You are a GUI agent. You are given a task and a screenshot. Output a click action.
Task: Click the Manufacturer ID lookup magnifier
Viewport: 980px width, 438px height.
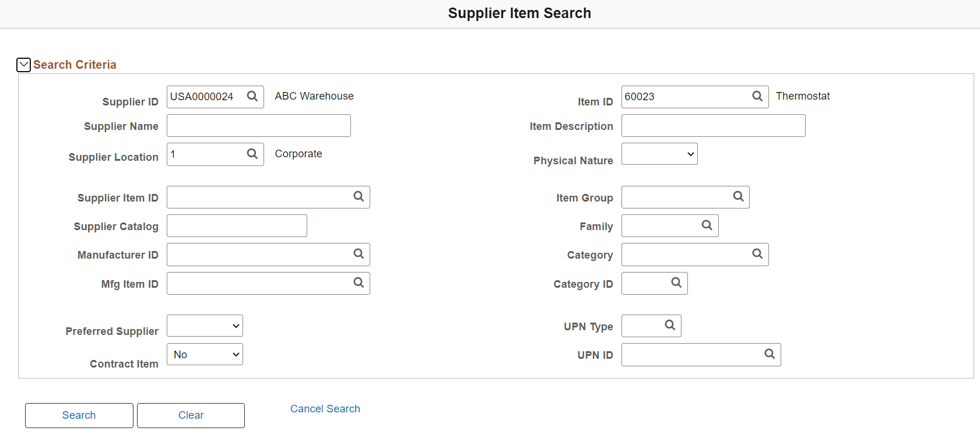click(359, 254)
